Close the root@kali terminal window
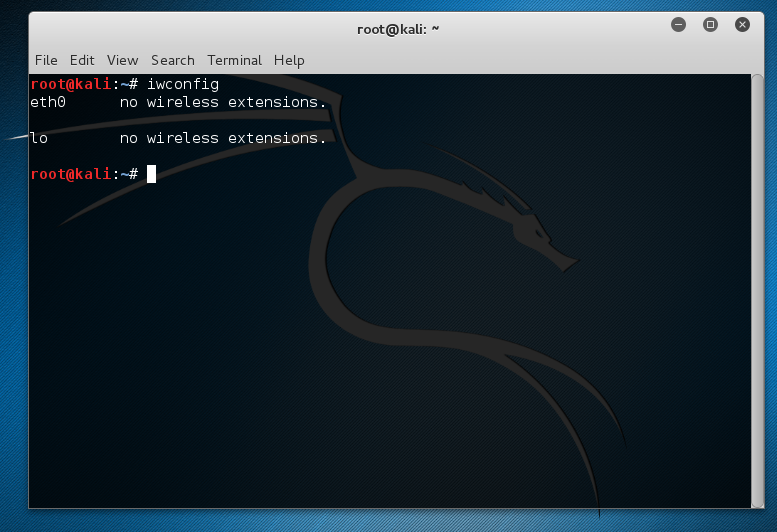This screenshot has height=532, width=777. 742,24
